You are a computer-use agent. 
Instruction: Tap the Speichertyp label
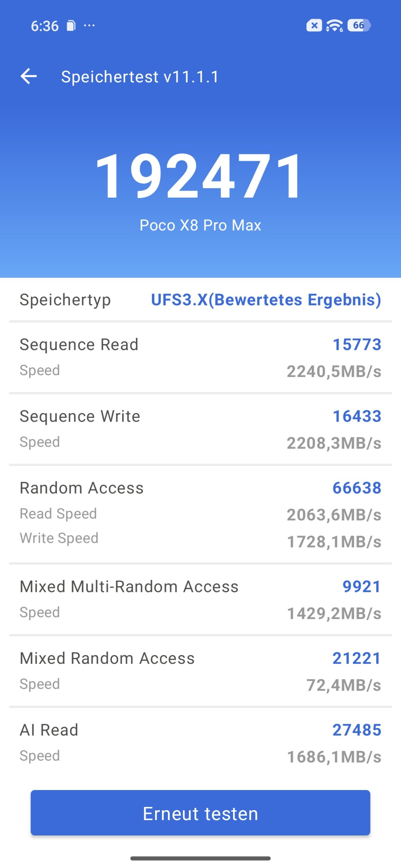(x=65, y=300)
